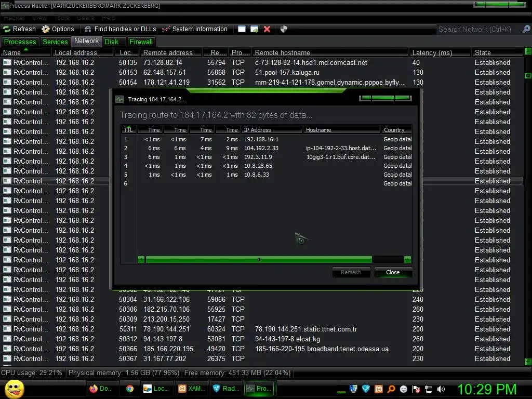Click the Hostname column in trace dialog
This screenshot has height=399, width=532.
pyautogui.click(x=342, y=129)
